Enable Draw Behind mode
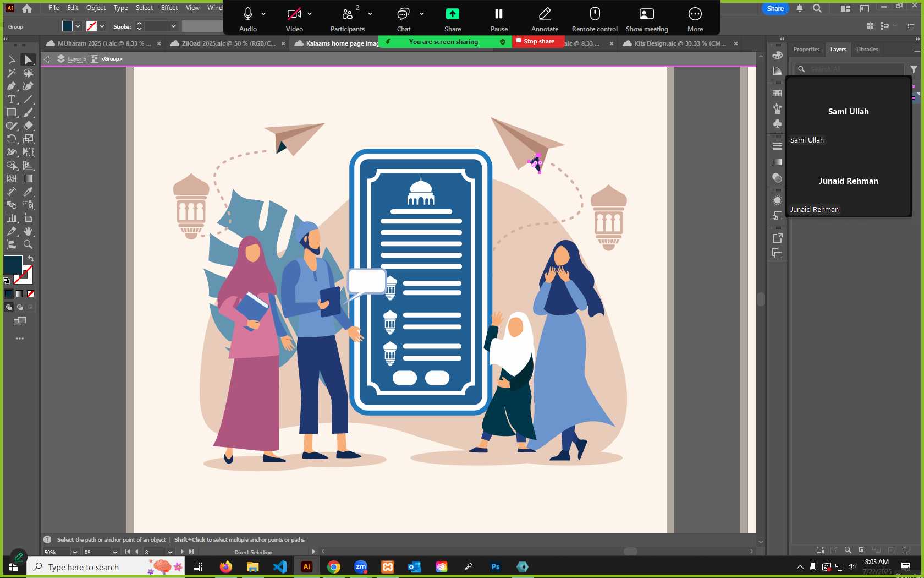The width and height of the screenshot is (924, 578). tap(19, 307)
